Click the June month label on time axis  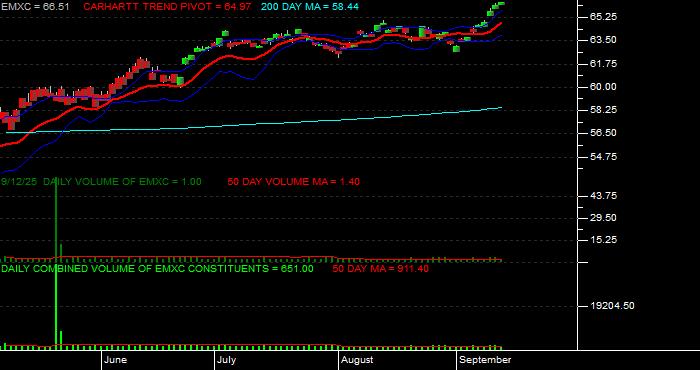click(x=117, y=360)
